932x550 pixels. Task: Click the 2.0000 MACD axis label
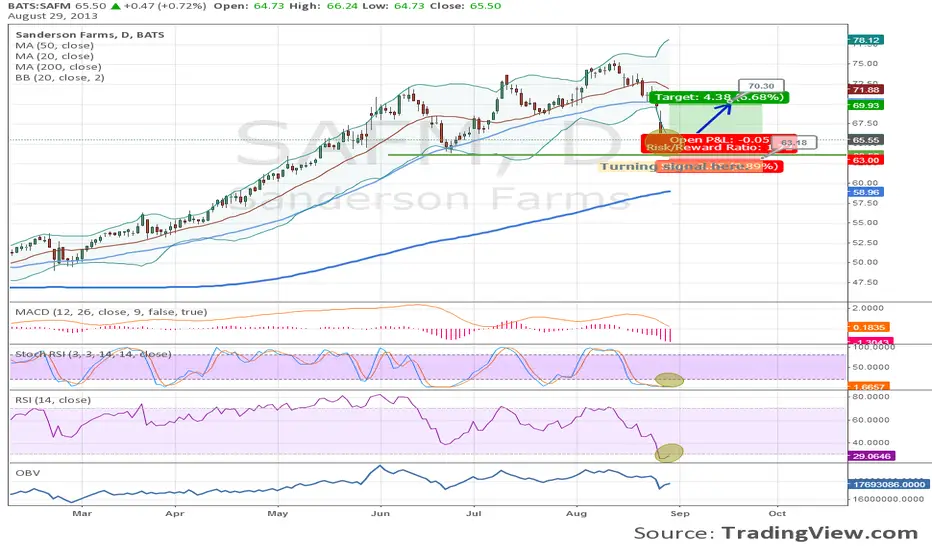point(868,308)
